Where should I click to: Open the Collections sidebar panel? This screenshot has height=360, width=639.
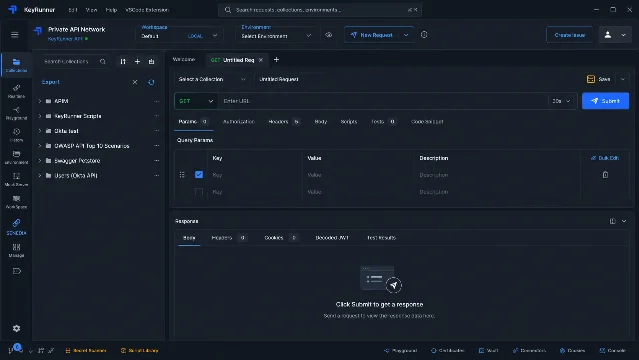[x=16, y=65]
